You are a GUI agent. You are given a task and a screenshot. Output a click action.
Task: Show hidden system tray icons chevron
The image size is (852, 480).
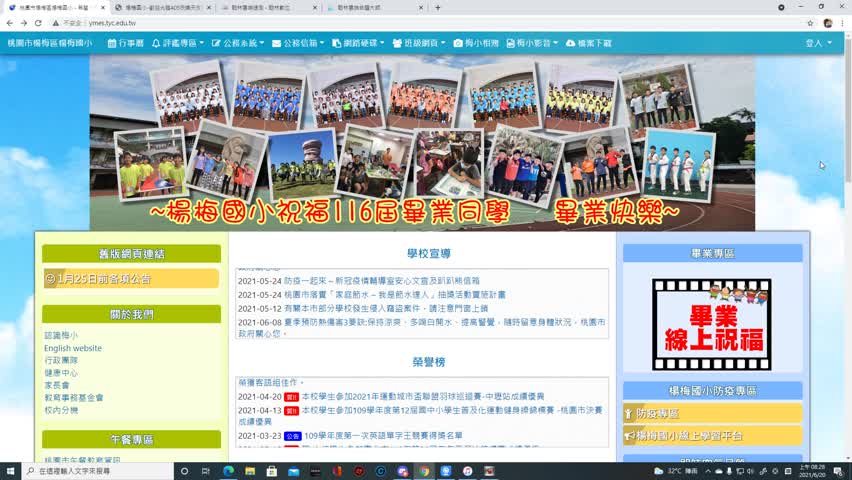pos(708,471)
